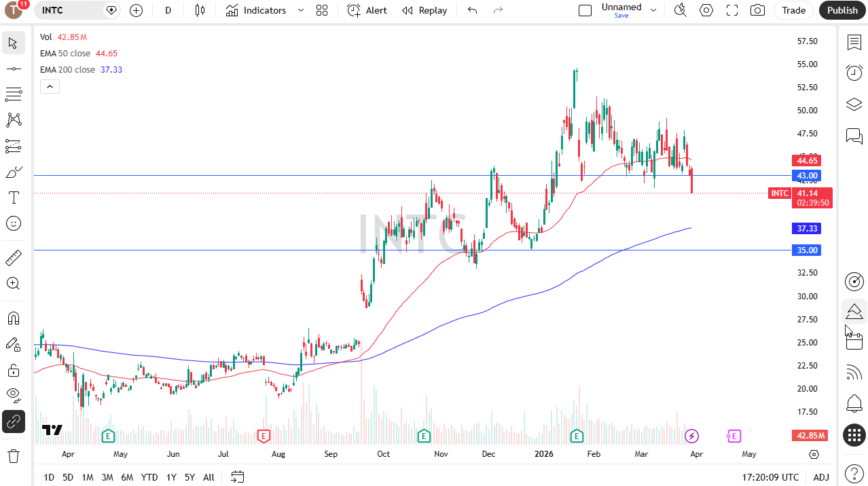Switch to the YTD time range
Screen dimensions: 868x486
point(149,477)
